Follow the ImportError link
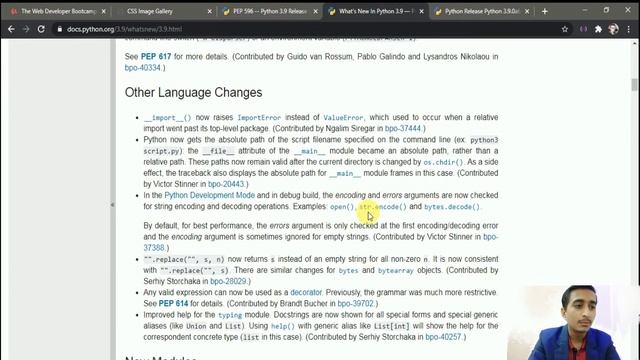 tap(259, 118)
